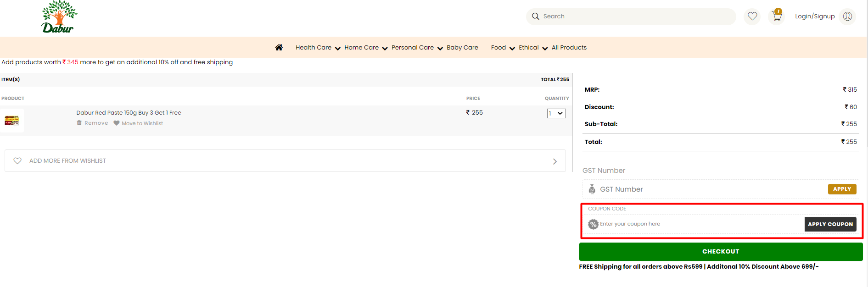Click the Sub-Total ₹ 255 value
This screenshot has height=287, width=868.
pyautogui.click(x=849, y=124)
